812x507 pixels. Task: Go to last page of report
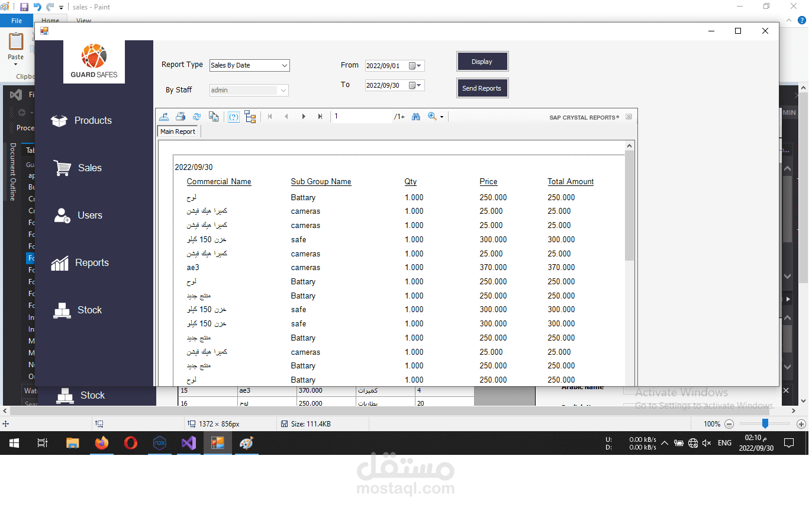click(320, 117)
